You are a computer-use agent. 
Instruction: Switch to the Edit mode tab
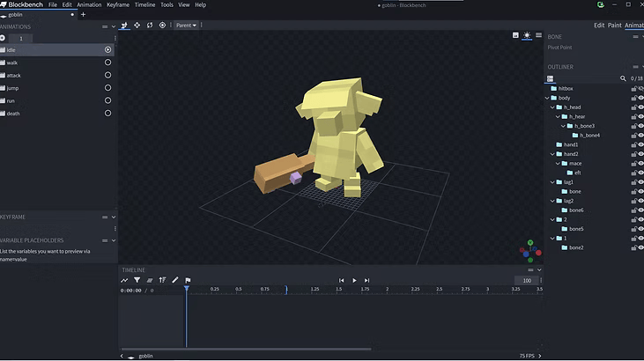[x=599, y=26]
